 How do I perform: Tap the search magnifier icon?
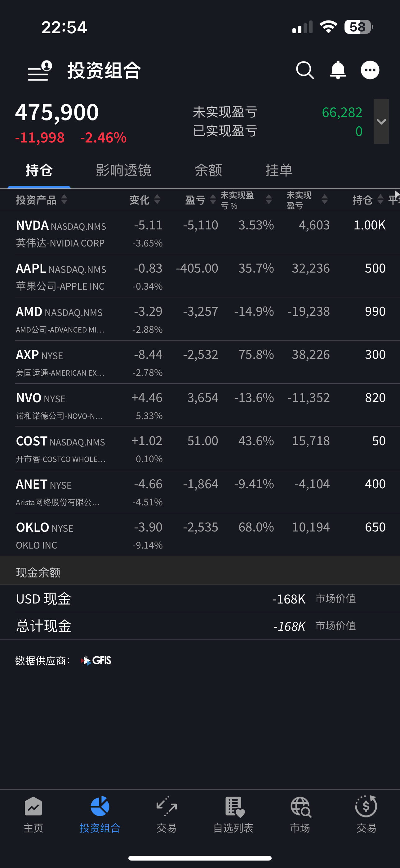tap(305, 70)
